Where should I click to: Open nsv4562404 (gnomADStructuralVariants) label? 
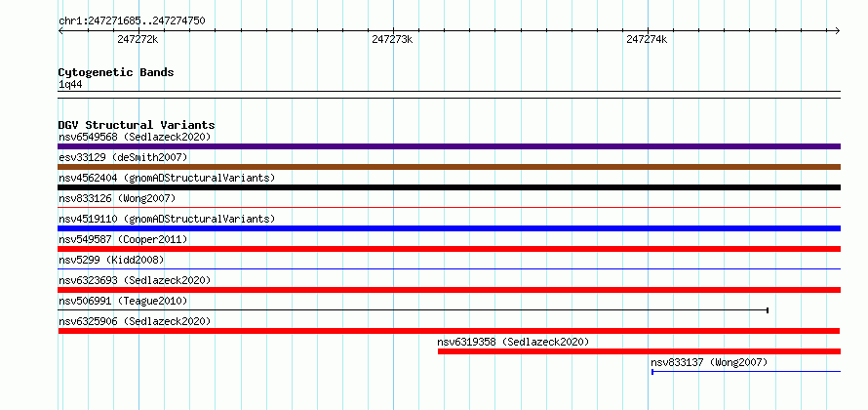click(167, 178)
